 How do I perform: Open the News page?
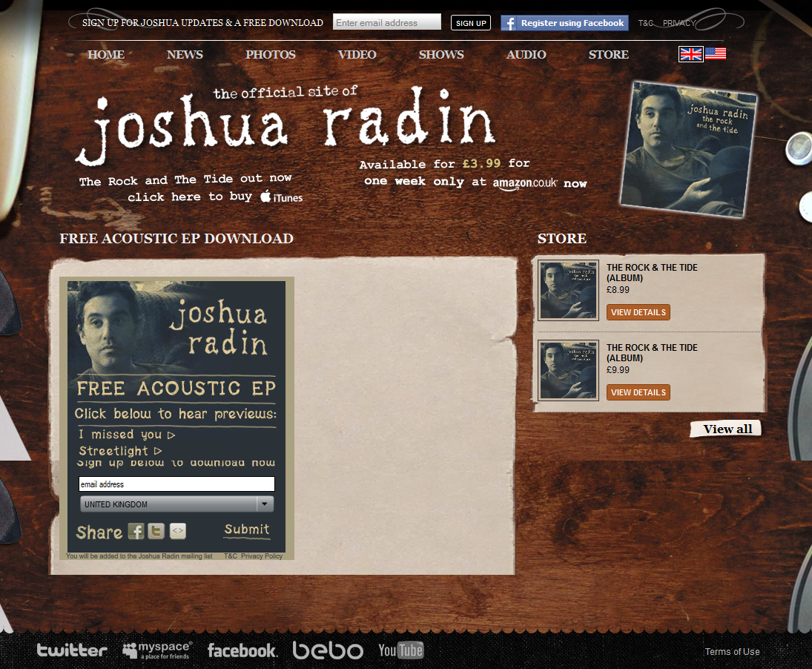[185, 54]
